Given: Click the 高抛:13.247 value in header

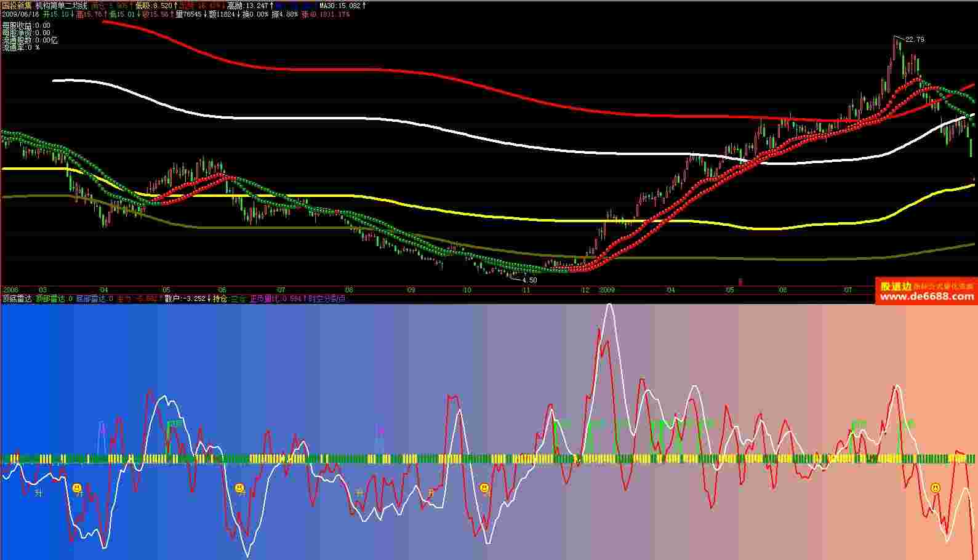Looking at the screenshot, I should (x=247, y=6).
